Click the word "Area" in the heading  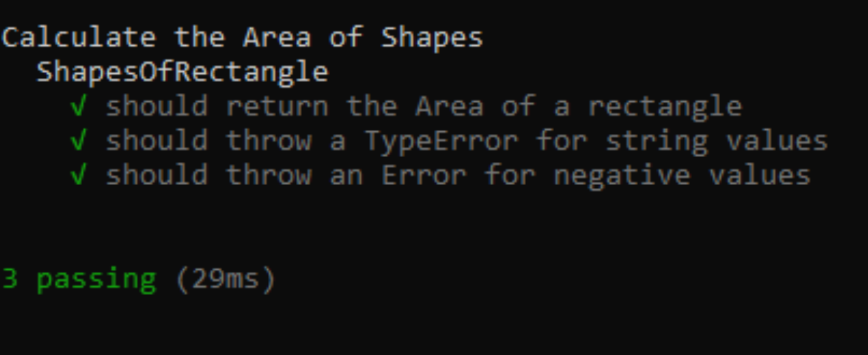pos(277,38)
